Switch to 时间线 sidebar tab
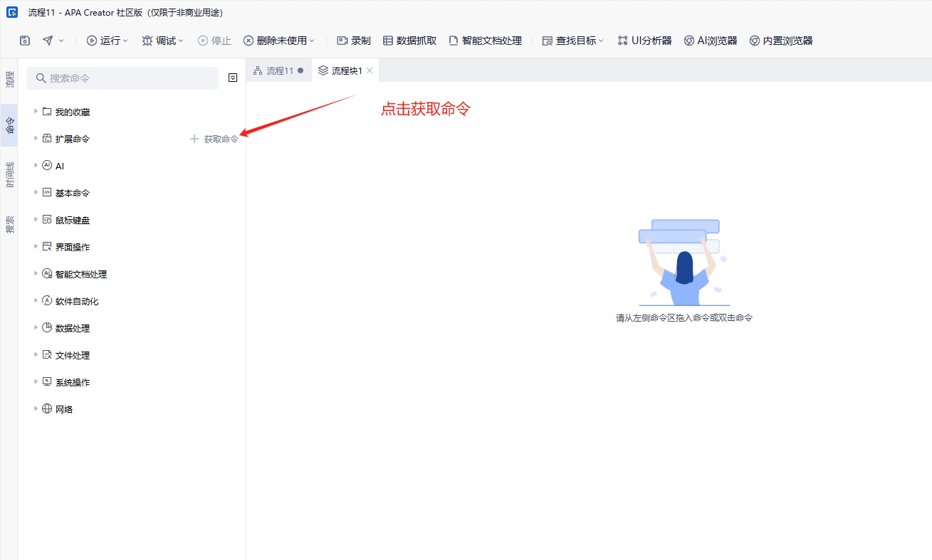The image size is (932, 560). pyautogui.click(x=9, y=175)
